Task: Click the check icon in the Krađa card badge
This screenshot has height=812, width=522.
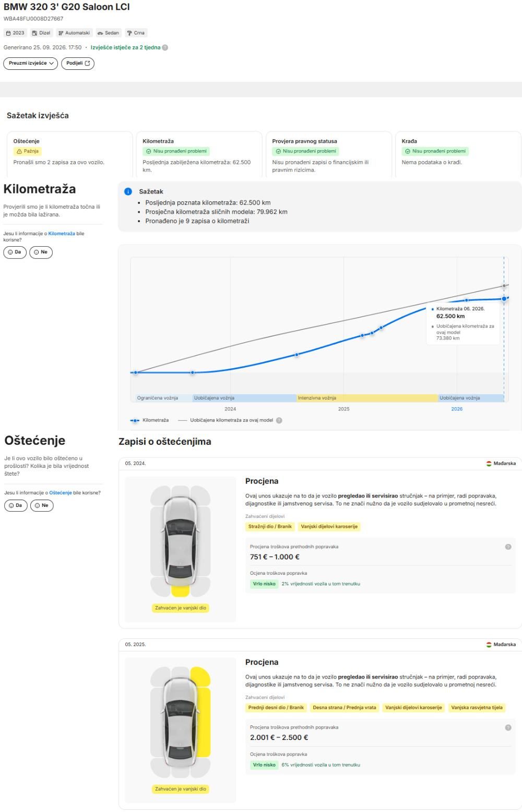Action: tap(408, 151)
